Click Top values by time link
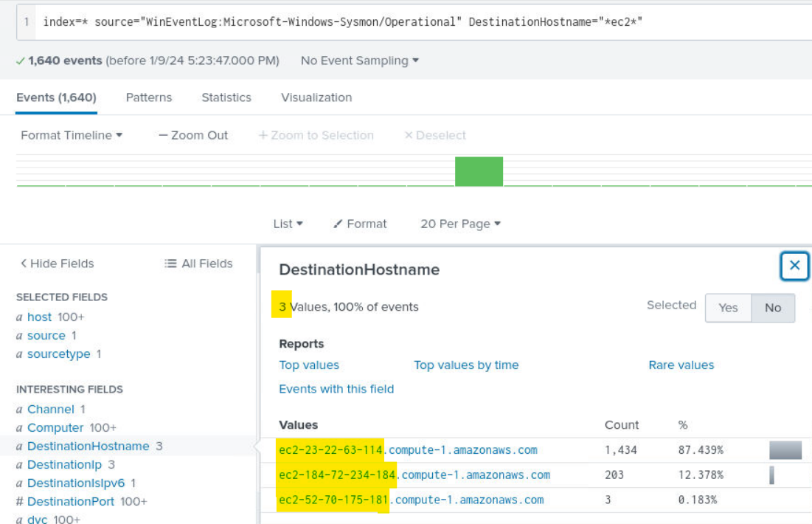812x524 pixels. pyautogui.click(x=466, y=365)
